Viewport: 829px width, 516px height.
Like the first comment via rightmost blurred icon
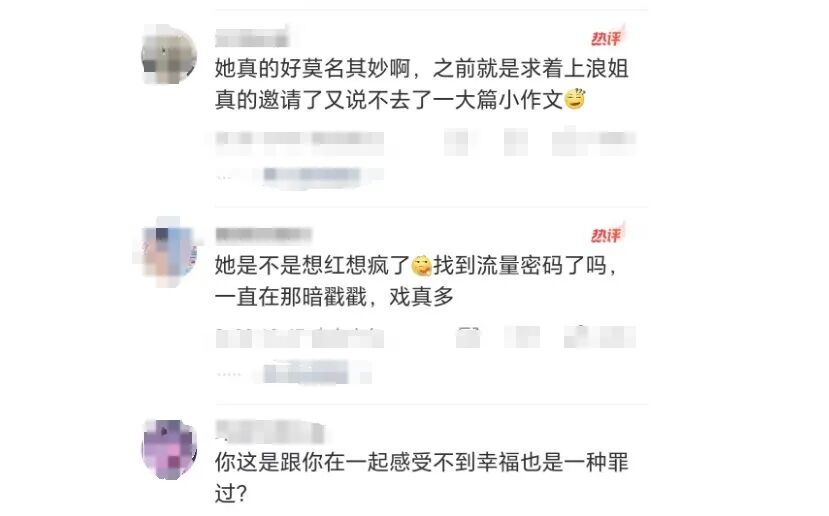click(593, 141)
